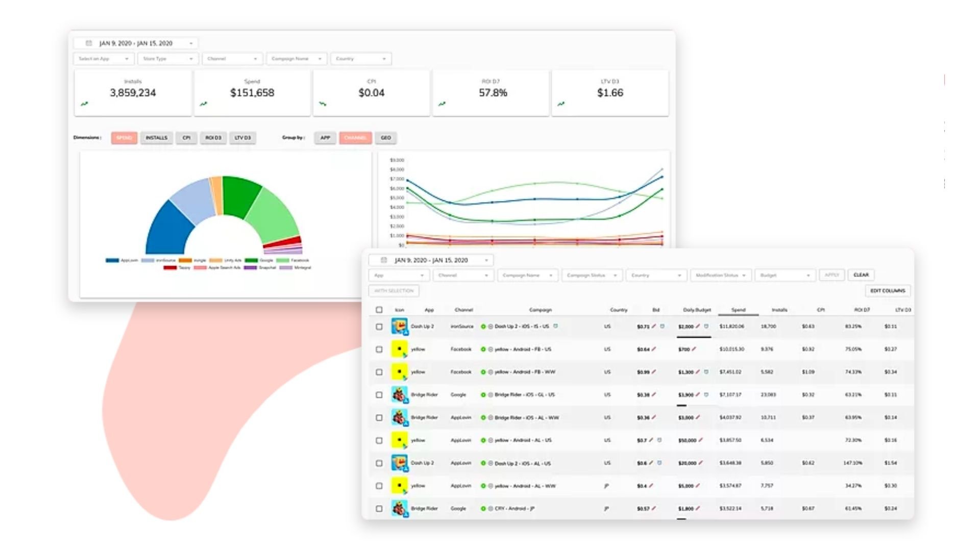This screenshot has height=551, width=980.
Task: Click the pencil icon next to $0.71 bid
Action: point(654,327)
